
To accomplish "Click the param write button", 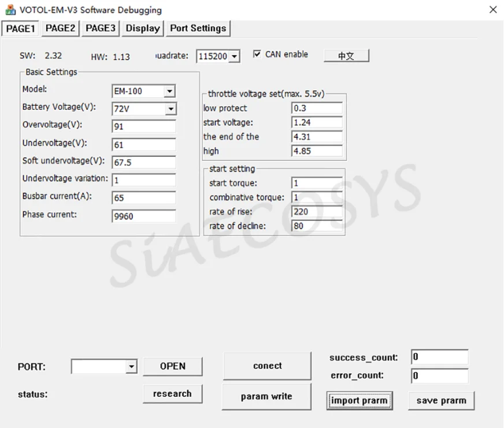I will tap(266, 397).
